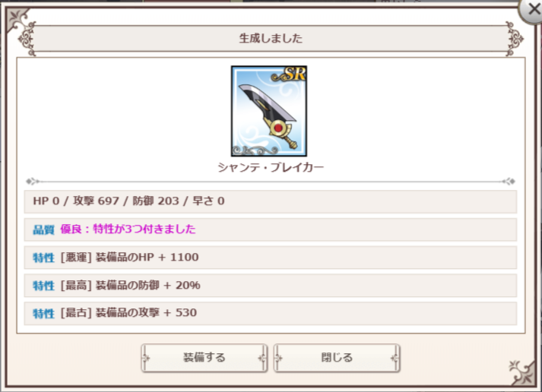Image resolution: width=542 pixels, height=392 pixels.
Task: Select the [最高] 装備品の防御 + 20% trait row
Action: (271, 286)
